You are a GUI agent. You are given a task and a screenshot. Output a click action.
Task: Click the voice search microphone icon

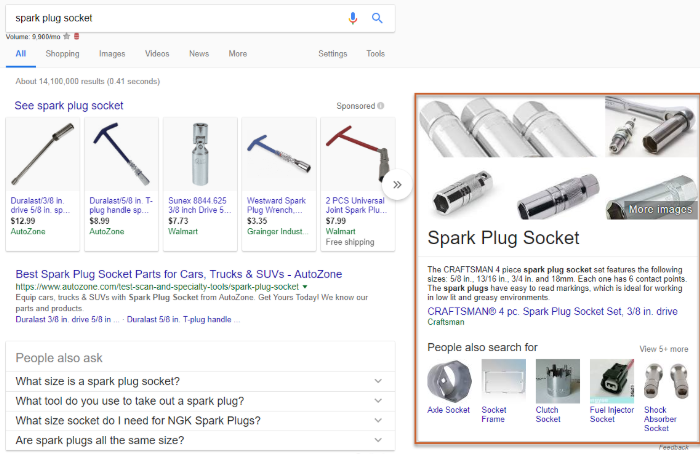click(x=353, y=18)
